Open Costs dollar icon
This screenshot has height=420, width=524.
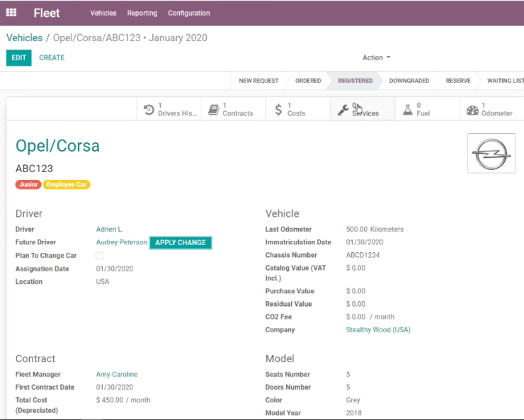278,110
